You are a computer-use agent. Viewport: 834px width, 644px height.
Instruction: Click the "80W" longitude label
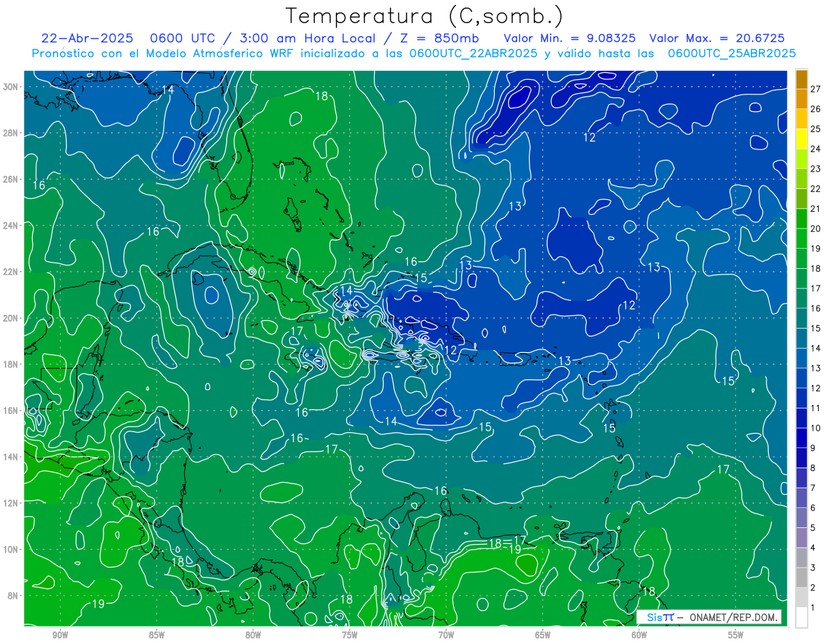click(x=253, y=635)
